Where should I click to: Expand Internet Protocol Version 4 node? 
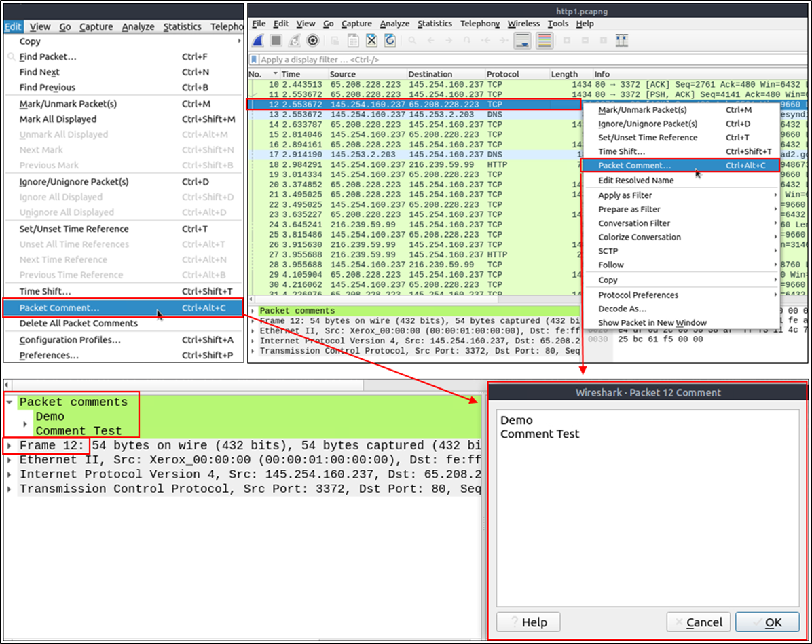click(10, 474)
